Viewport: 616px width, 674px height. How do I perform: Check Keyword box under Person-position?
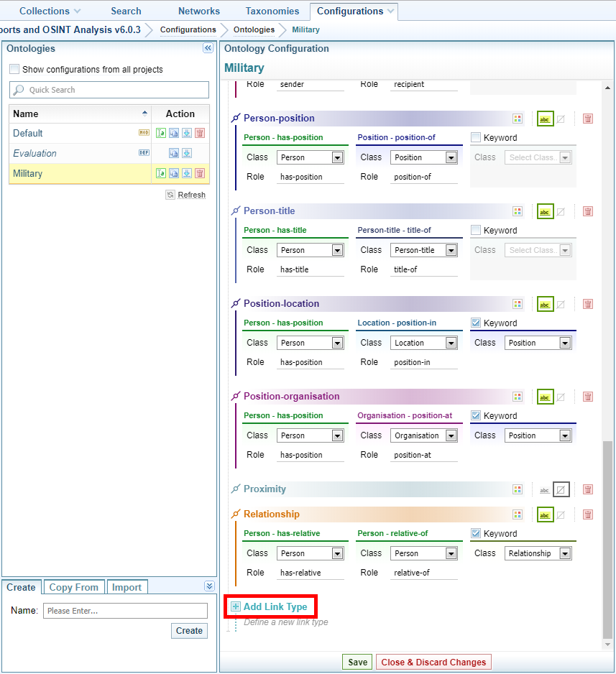pyautogui.click(x=476, y=138)
